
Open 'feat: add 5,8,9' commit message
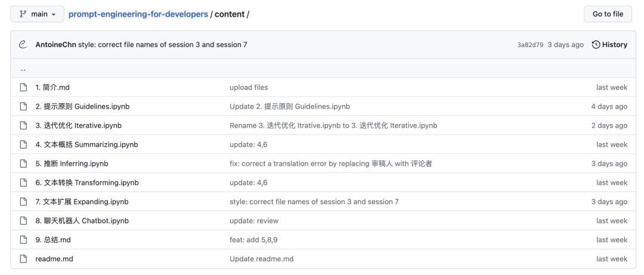253,240
